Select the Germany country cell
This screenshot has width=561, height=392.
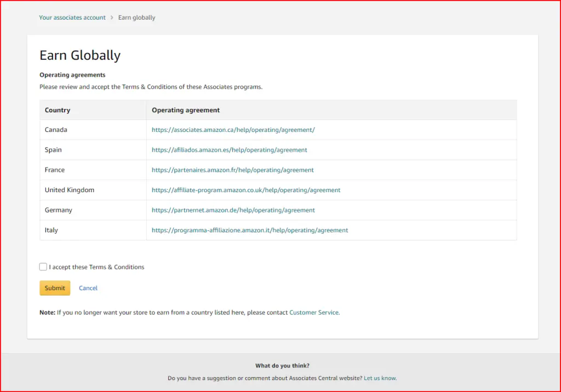93,210
